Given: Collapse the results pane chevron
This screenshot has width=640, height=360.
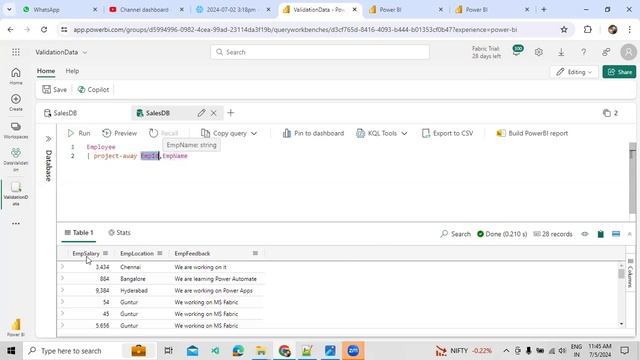Looking at the screenshot, I should 629,234.
